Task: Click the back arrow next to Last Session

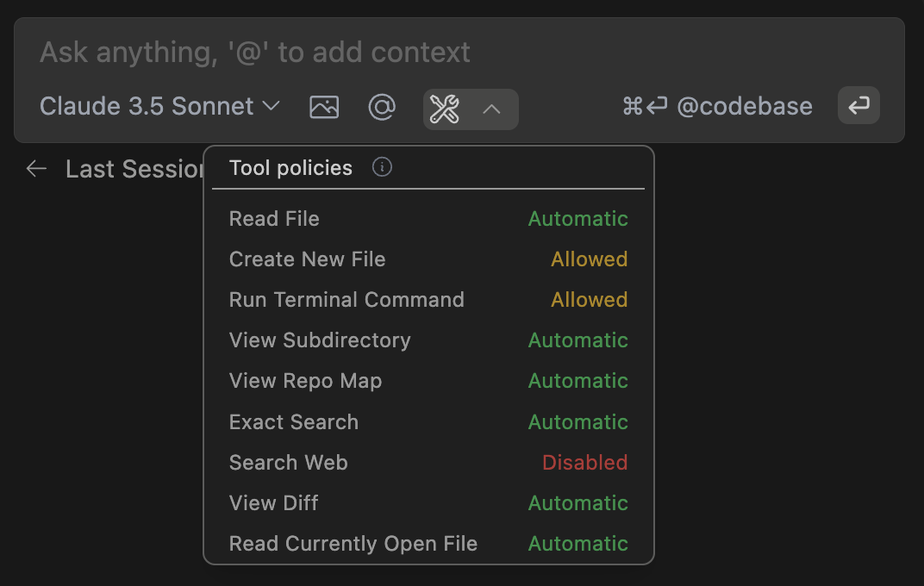Action: tap(36, 169)
